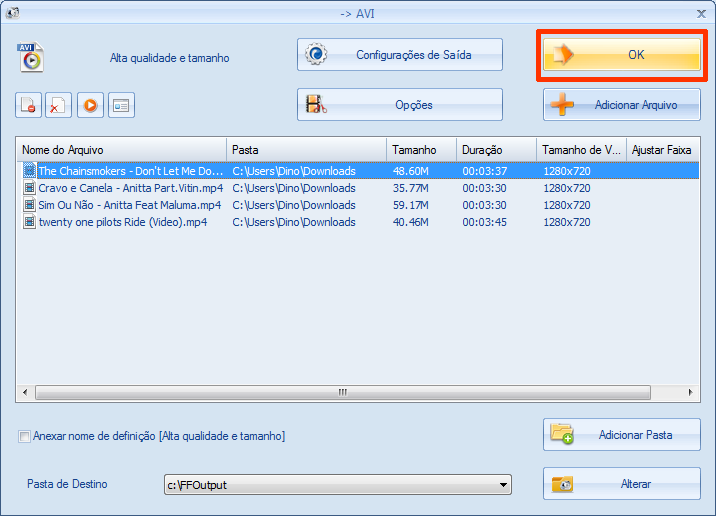Sort by Nome do Arquivo column header

[x=121, y=150]
